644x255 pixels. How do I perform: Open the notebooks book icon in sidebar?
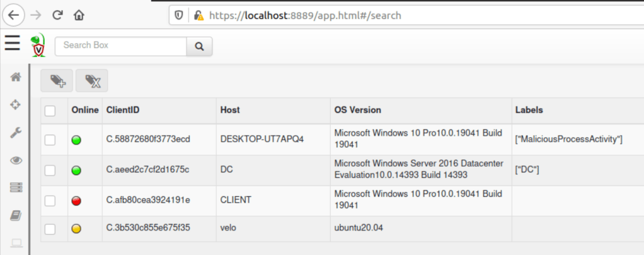(16, 215)
